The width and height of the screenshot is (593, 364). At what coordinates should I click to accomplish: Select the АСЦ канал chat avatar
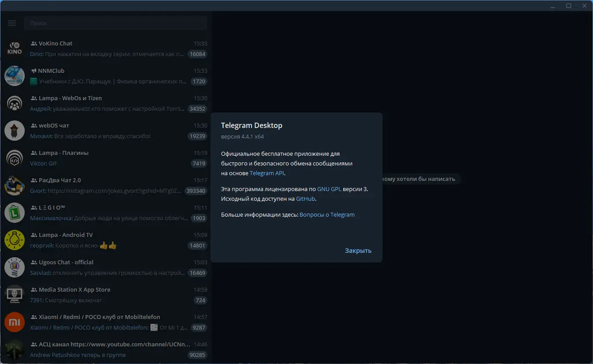(x=15, y=349)
